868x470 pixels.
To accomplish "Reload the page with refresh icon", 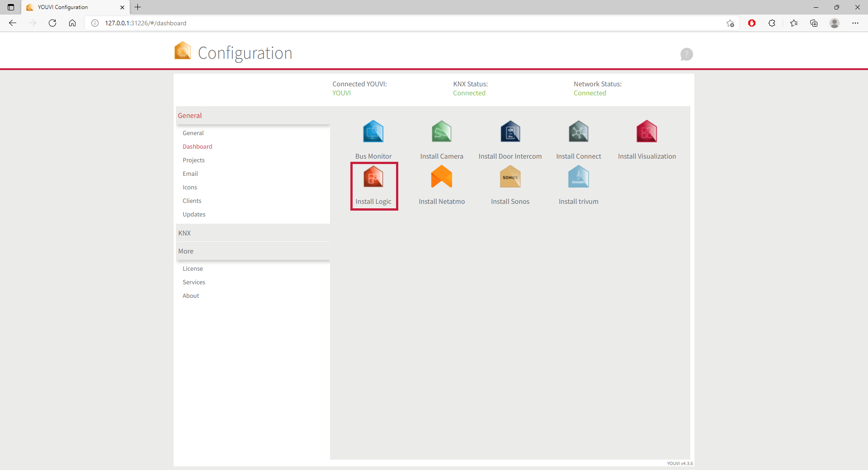I will 52,23.
